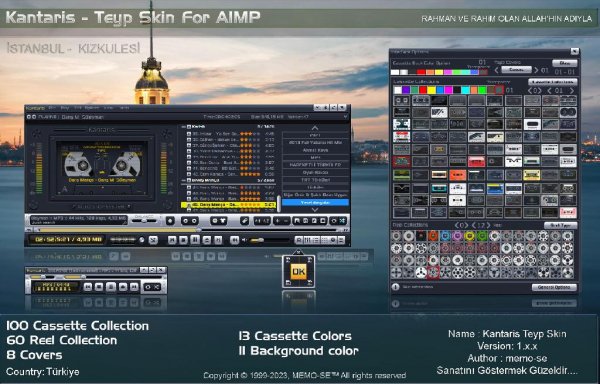This screenshot has height=384, width=600.
Task: Select the red-highlighted cassette thumbnail
Action: [401, 162]
